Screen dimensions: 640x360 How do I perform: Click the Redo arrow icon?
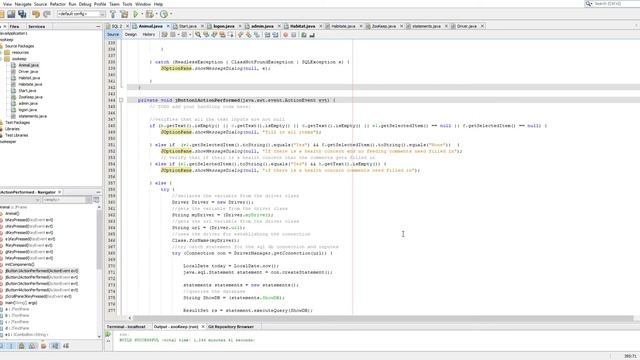tap(47, 14)
